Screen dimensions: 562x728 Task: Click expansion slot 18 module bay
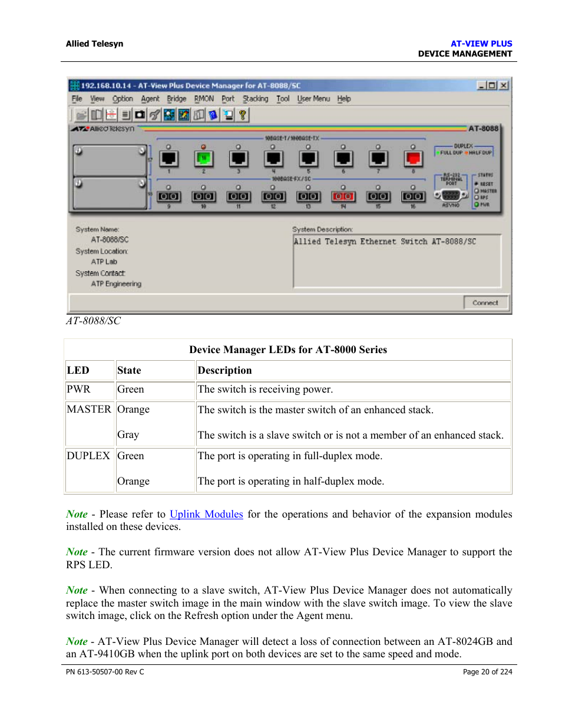coord(110,192)
